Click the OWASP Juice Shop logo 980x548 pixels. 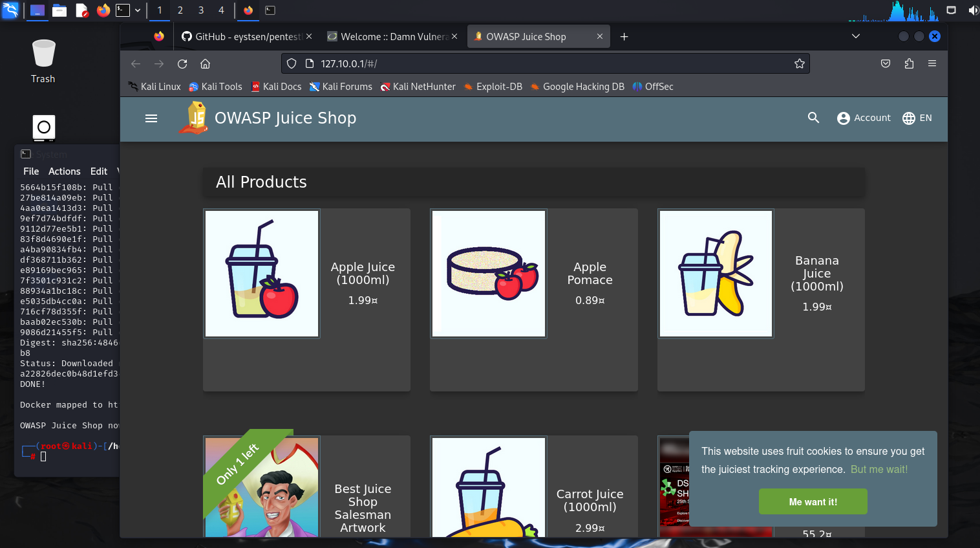point(193,118)
